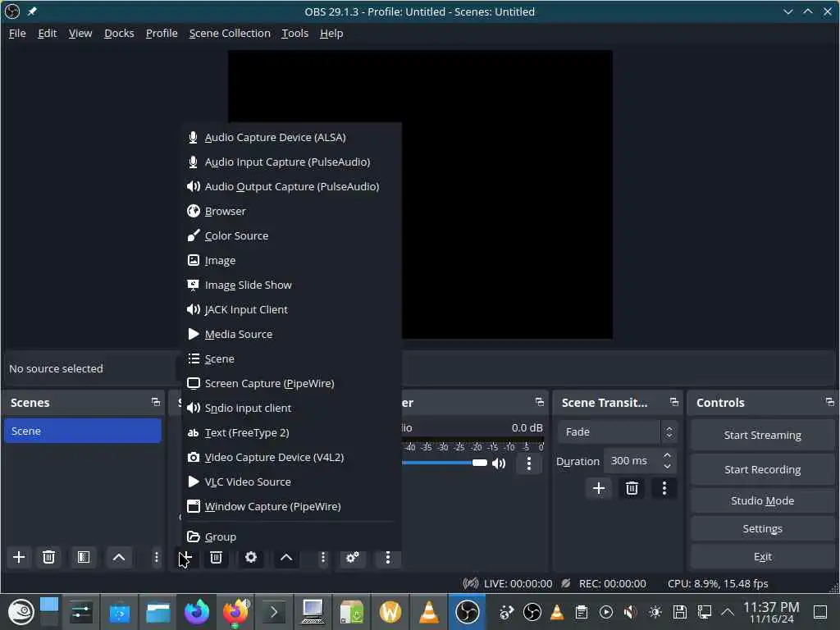Open advanced audio properties gears icon
The image size is (840, 630).
click(x=353, y=557)
